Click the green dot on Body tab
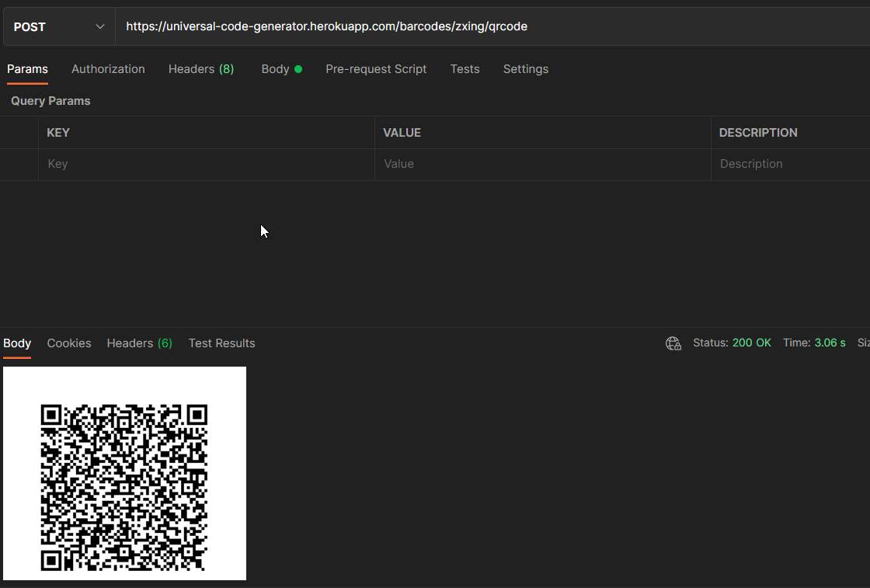This screenshot has height=588, width=870. [x=299, y=68]
